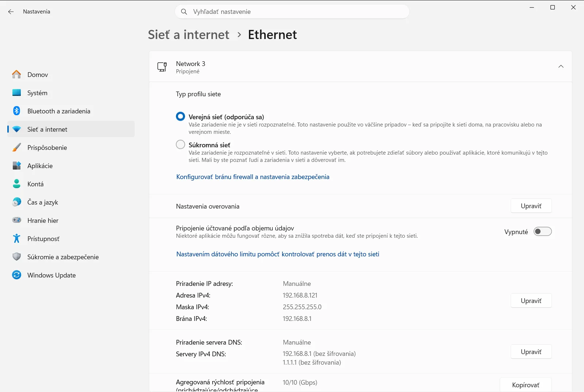Image resolution: width=584 pixels, height=392 pixels.
Task: Collapse the Network 3 section chevron
Action: pos(561,66)
